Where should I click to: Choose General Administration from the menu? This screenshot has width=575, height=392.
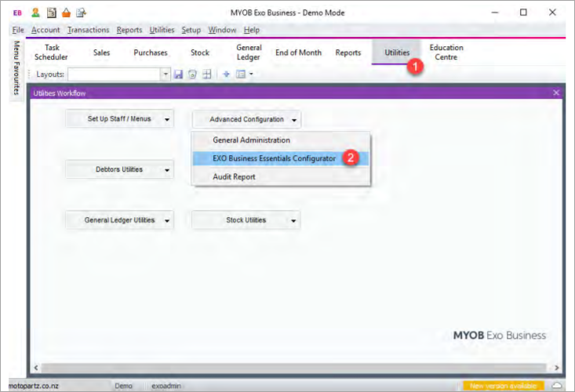click(251, 140)
